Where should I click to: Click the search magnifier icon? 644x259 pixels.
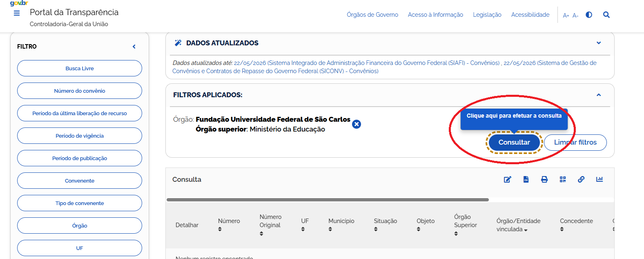pos(606,15)
